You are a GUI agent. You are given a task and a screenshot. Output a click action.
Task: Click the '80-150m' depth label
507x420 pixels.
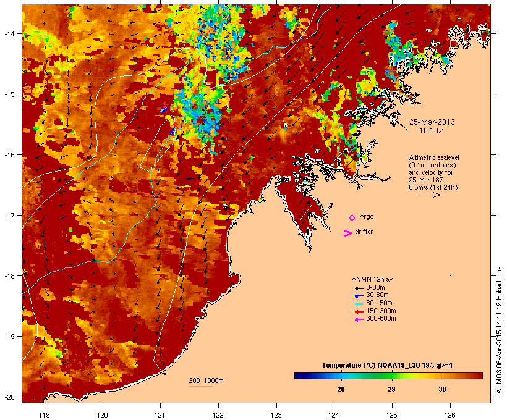point(379,303)
